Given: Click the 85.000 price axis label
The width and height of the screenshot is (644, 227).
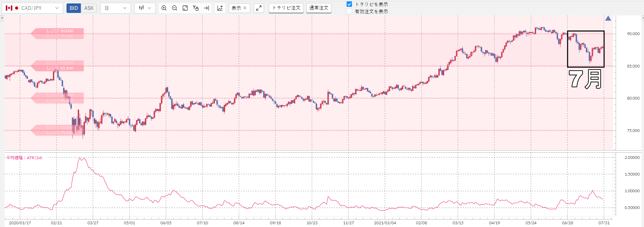Looking at the screenshot, I should coord(633,66).
